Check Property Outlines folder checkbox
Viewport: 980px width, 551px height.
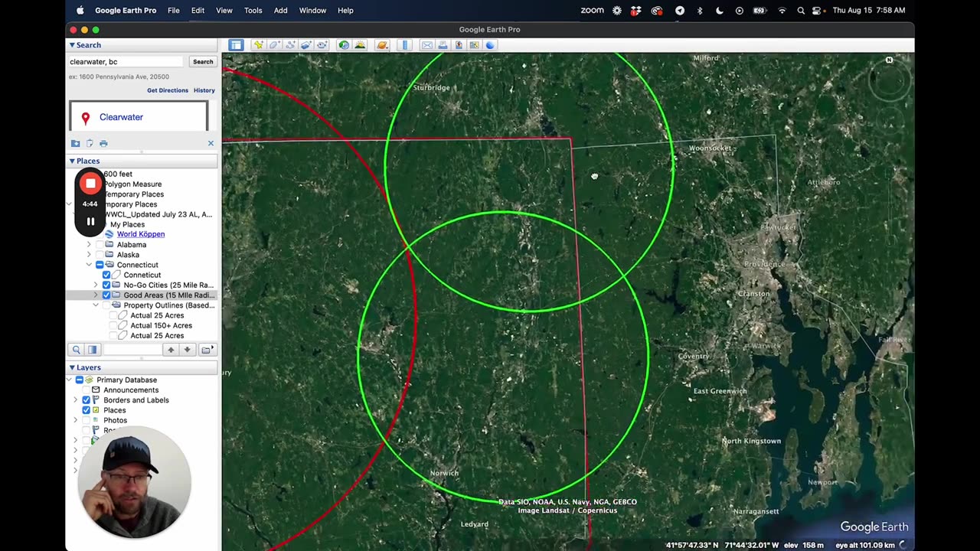coord(106,305)
